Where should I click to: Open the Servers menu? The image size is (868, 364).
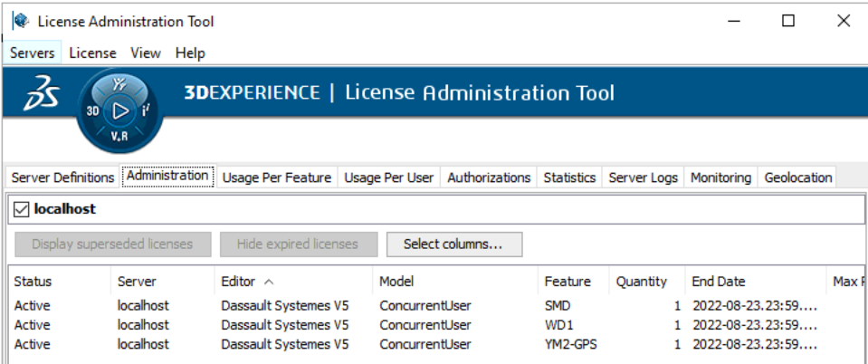(x=32, y=53)
